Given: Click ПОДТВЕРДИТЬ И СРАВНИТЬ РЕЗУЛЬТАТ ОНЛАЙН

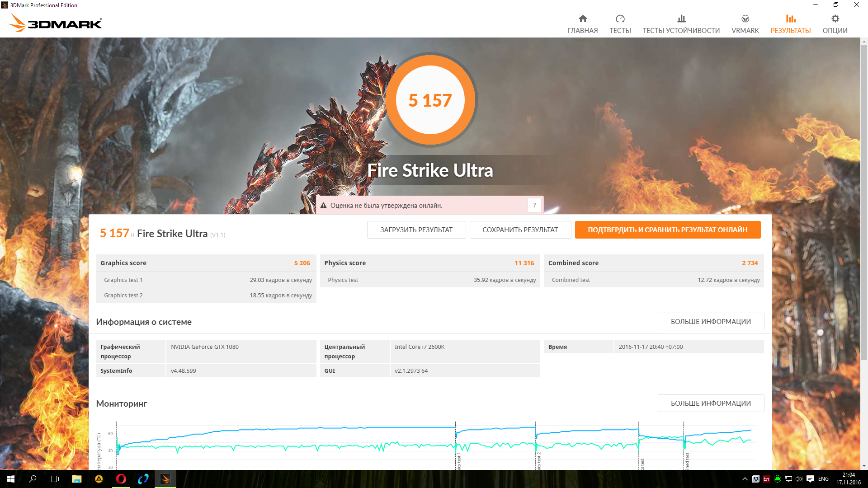Looking at the screenshot, I should pos(667,230).
